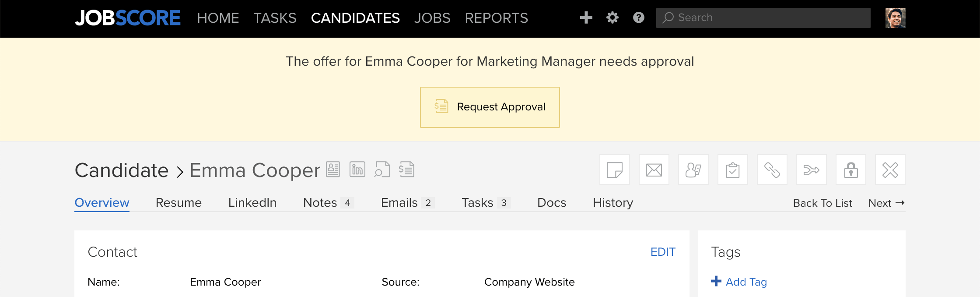Go to CANDIDATES in navigation
The image size is (980, 297).
[355, 18]
